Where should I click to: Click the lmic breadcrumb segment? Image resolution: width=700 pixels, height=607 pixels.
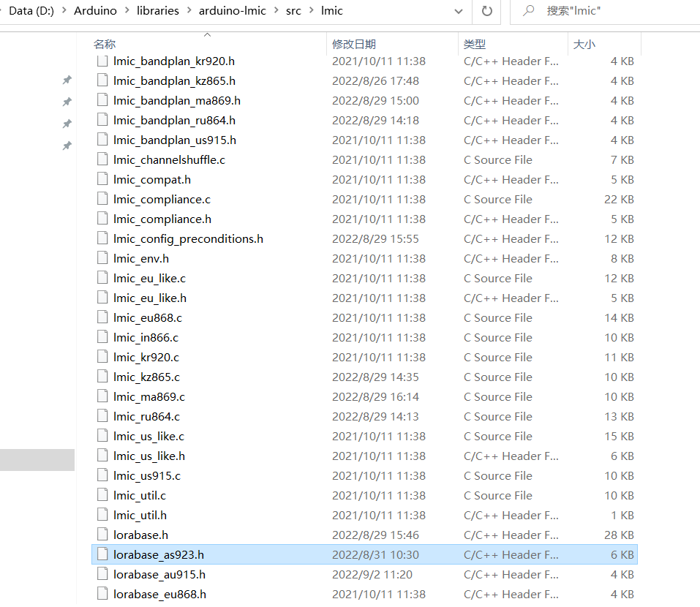pyautogui.click(x=331, y=11)
